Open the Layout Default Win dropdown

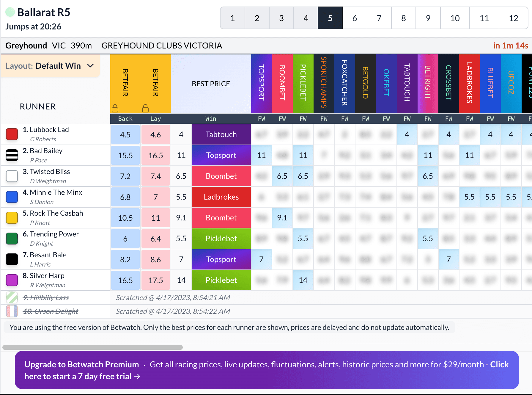point(50,66)
